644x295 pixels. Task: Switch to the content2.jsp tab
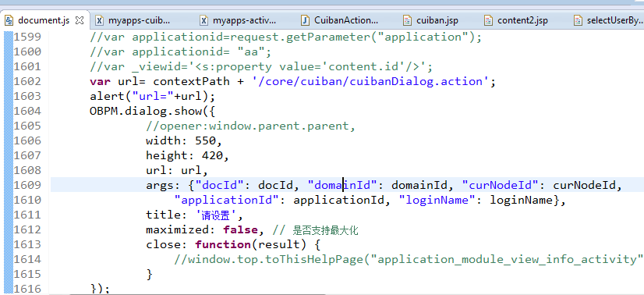coord(516,20)
